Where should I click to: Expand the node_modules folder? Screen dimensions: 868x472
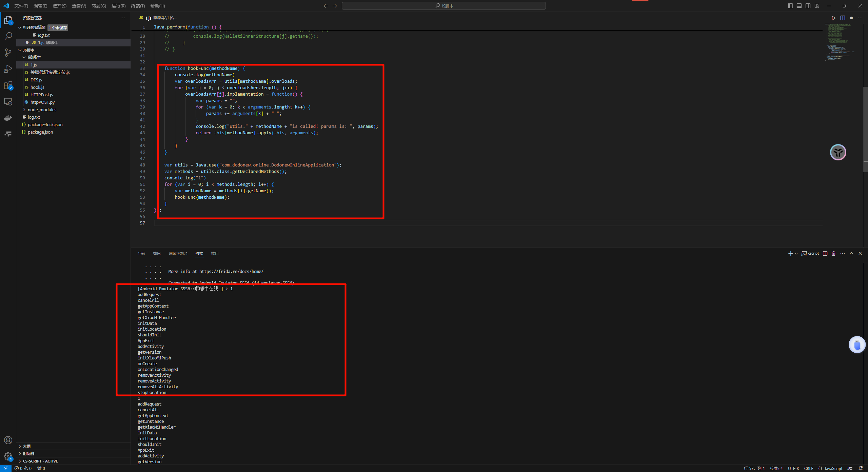(42, 110)
